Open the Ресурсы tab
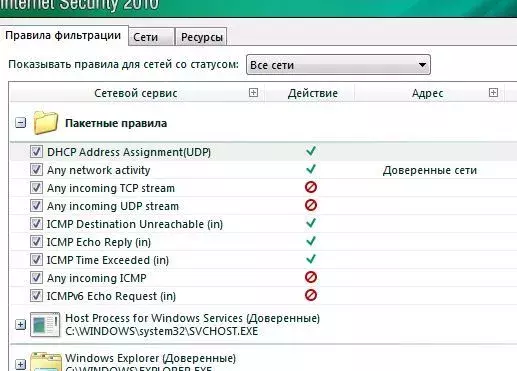The image size is (517, 371). (201, 37)
